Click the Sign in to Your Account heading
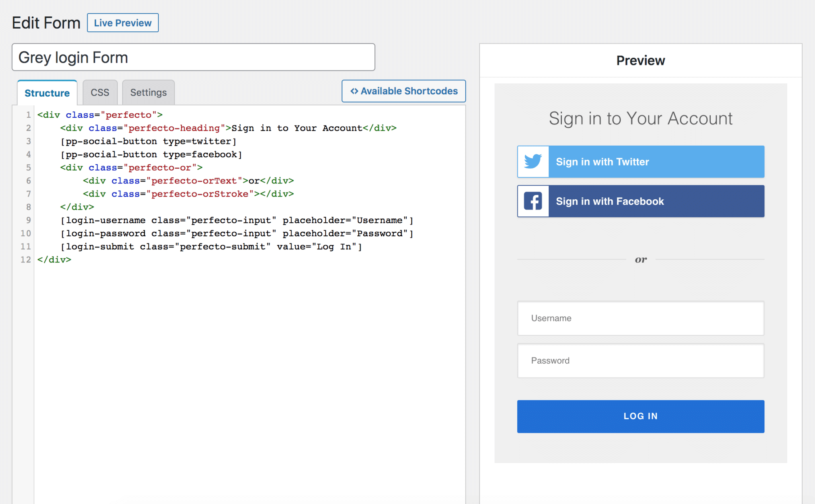815x504 pixels. coord(641,119)
